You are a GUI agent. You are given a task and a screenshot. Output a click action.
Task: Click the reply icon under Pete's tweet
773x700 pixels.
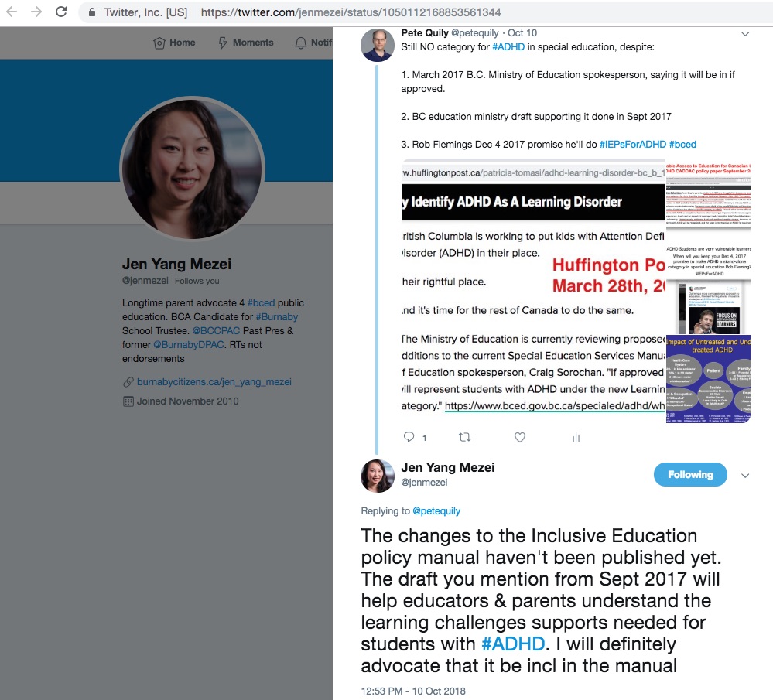(409, 437)
